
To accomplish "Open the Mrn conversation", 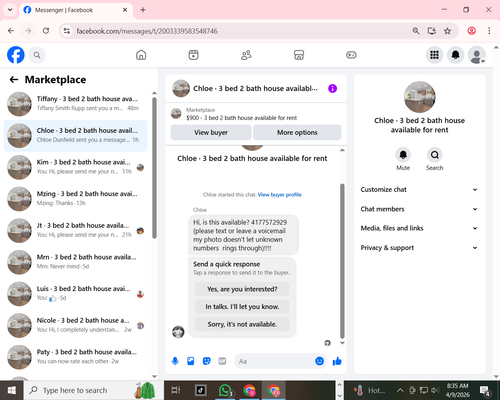I will 75,262.
